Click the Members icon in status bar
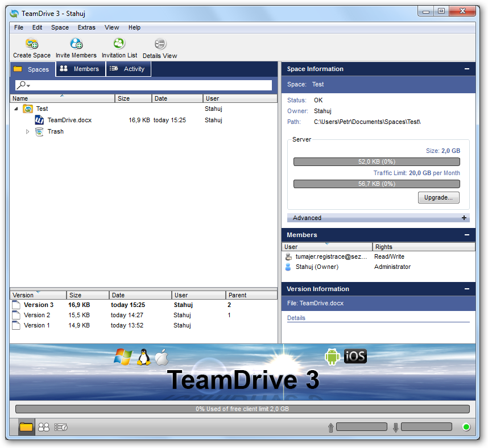This screenshot has width=488, height=448. pyautogui.click(x=44, y=427)
